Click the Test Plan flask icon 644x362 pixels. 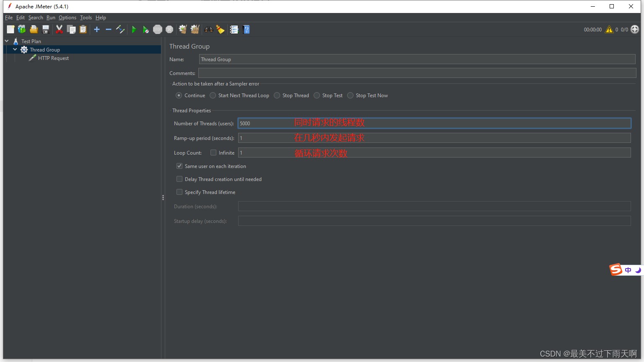pyautogui.click(x=16, y=41)
